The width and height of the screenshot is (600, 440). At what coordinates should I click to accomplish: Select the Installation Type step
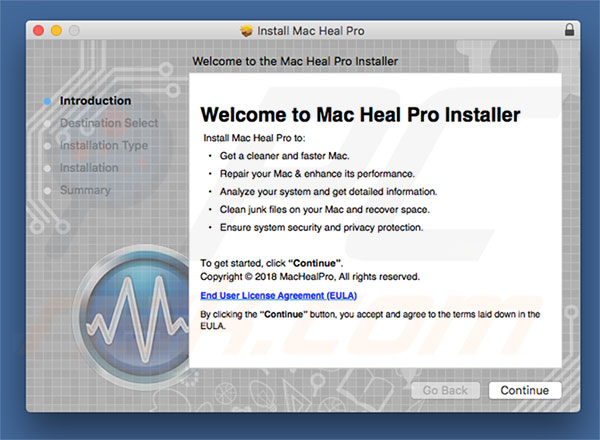(104, 145)
